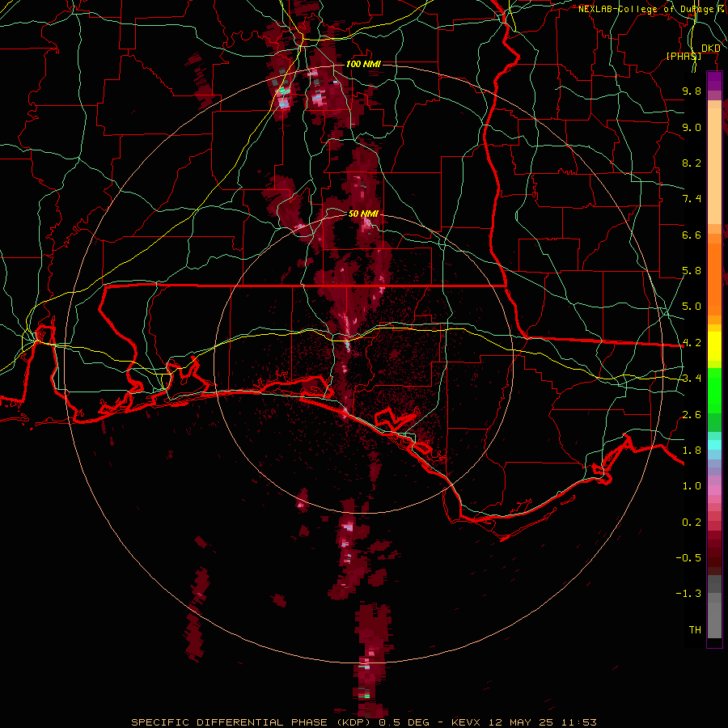Click the 1.8 legend value
This screenshot has height=728, width=728.
[692, 451]
